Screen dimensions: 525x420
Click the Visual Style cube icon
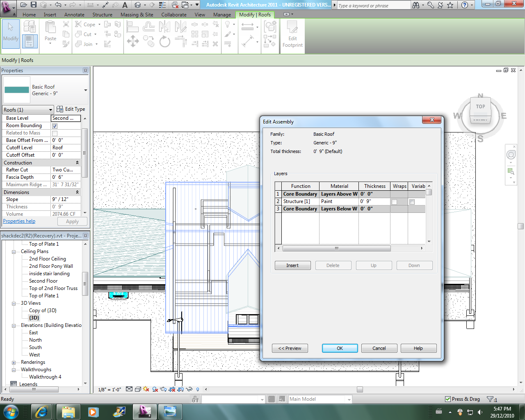(x=138, y=389)
